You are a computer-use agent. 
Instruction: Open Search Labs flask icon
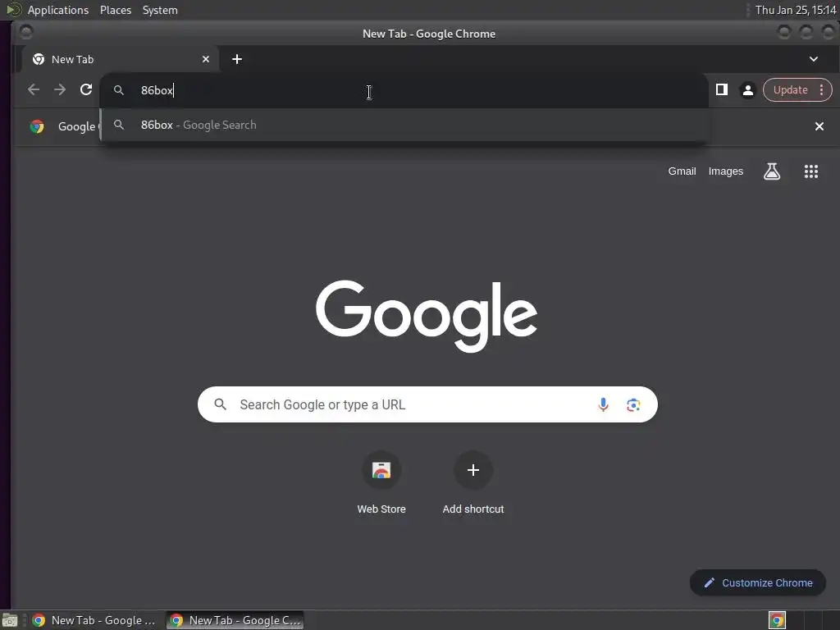click(x=771, y=171)
